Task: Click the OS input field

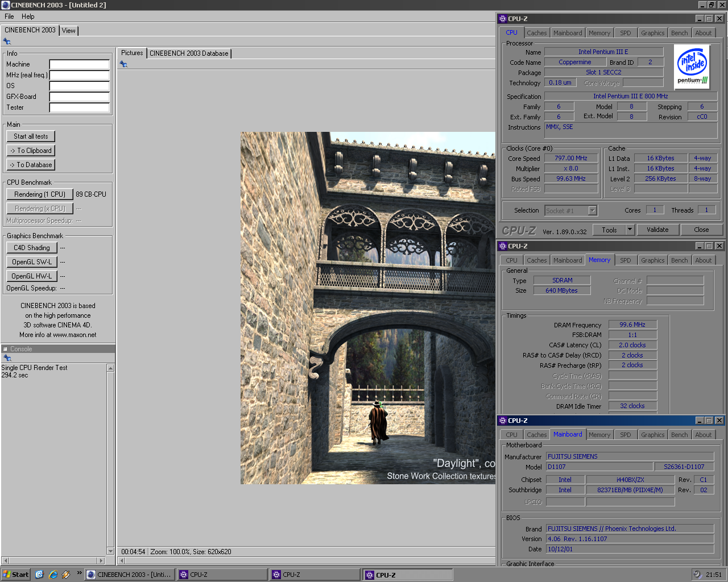Action: (x=80, y=86)
